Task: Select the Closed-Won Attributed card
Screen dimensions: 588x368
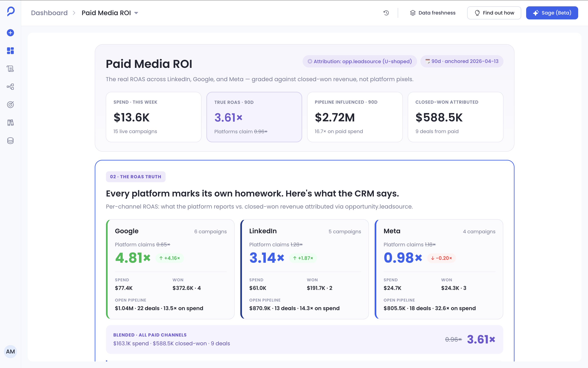Action: click(x=455, y=117)
